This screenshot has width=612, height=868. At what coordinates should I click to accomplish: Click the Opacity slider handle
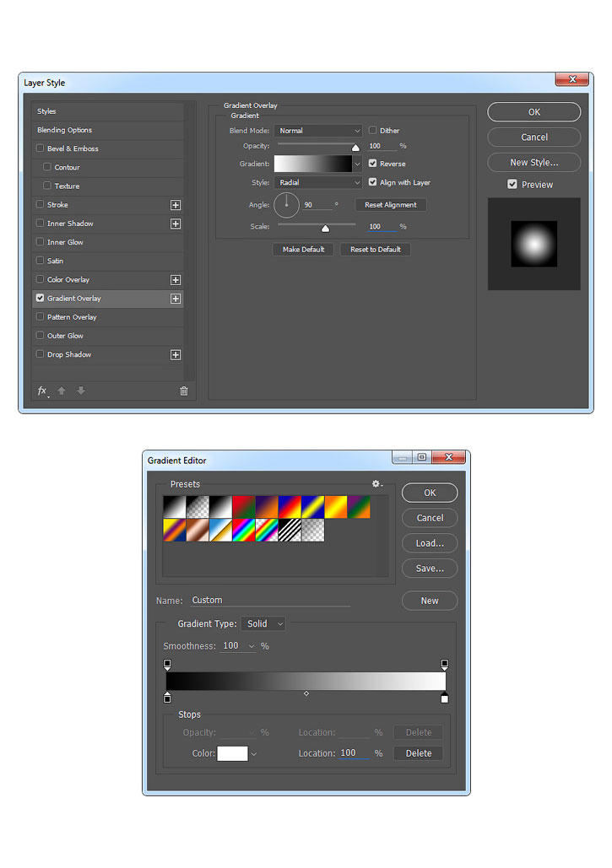coord(355,148)
